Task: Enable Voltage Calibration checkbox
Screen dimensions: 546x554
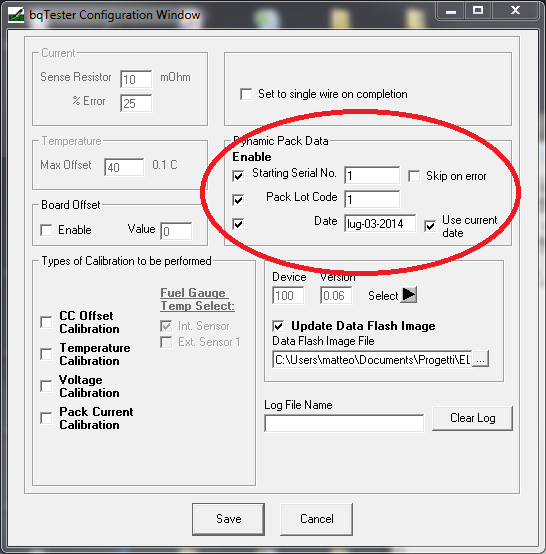Action: point(46,386)
